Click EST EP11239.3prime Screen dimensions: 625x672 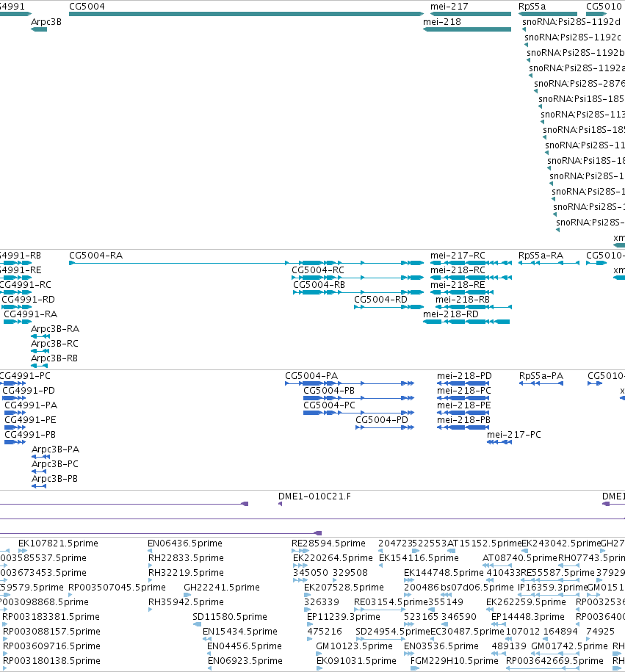(344, 616)
